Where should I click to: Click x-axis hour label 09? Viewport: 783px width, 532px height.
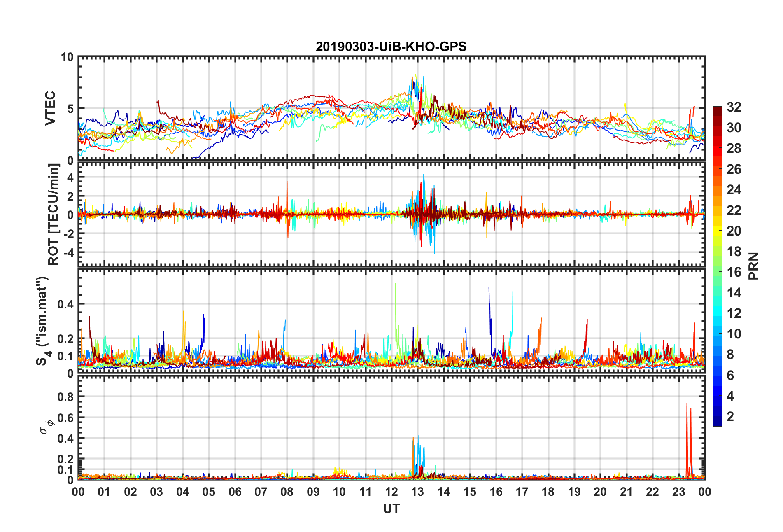tap(313, 492)
